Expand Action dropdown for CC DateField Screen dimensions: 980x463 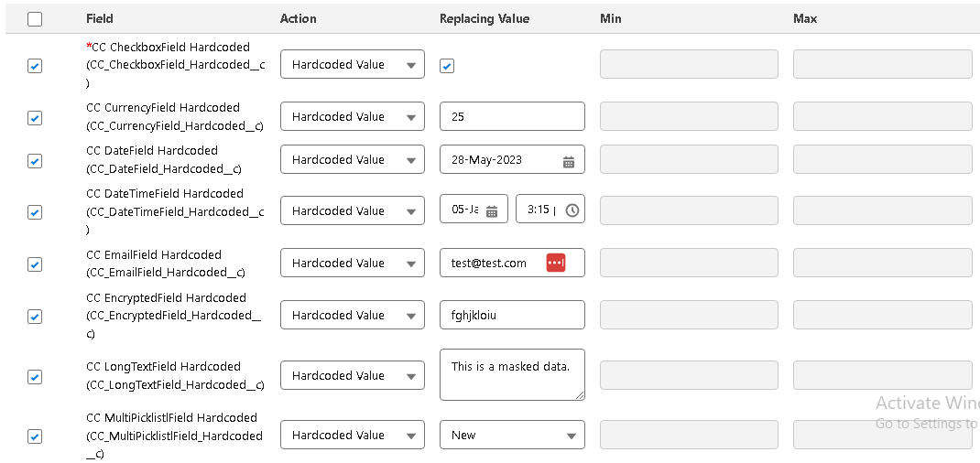352,160
